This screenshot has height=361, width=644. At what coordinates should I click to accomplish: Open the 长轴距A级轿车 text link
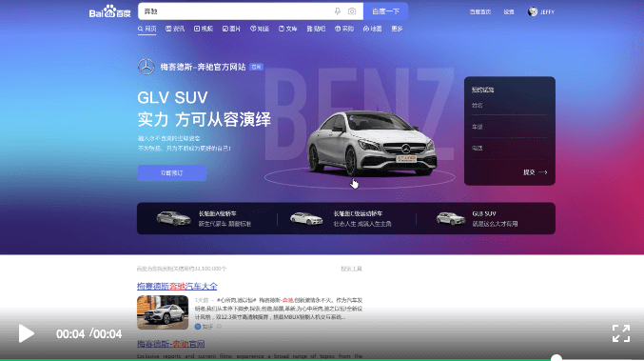[217, 213]
